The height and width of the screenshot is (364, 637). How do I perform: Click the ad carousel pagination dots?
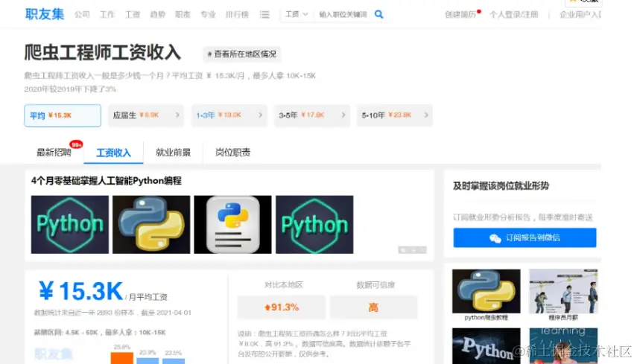pyautogui.click(x=412, y=250)
